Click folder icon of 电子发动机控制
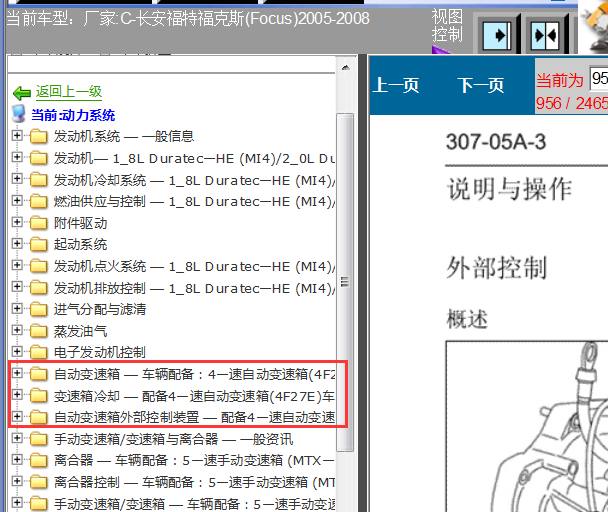 pos(39,353)
